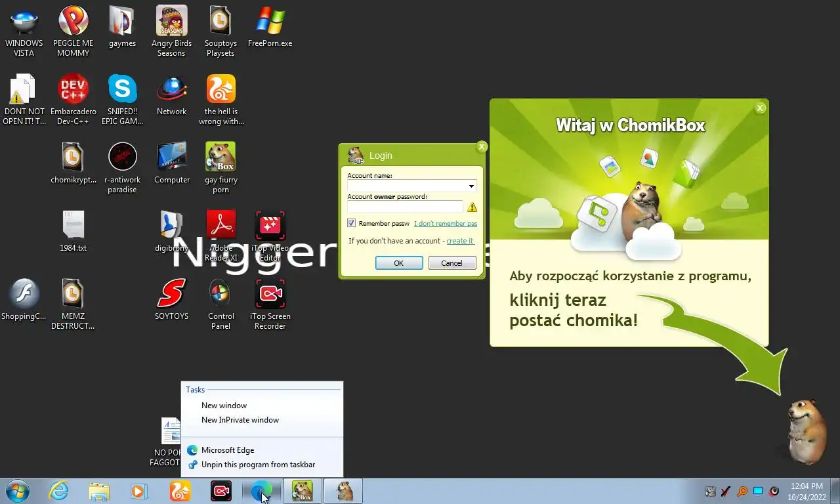
Task: Choose New InPrivate window from the jump list
Action: [262, 420]
